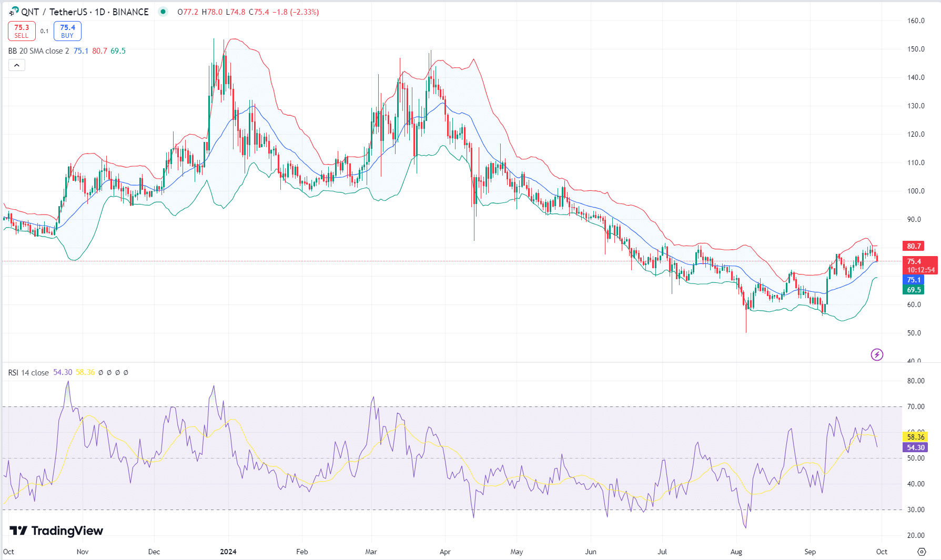
Task: Click the purple lightning flash icon
Action: point(877,354)
